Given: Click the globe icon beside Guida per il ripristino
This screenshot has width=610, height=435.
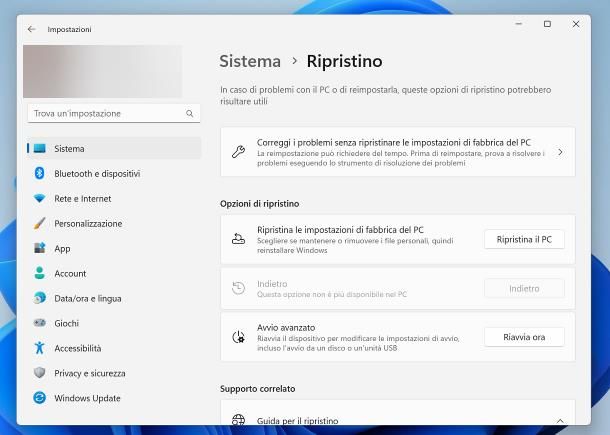Looking at the screenshot, I should coord(238,419).
